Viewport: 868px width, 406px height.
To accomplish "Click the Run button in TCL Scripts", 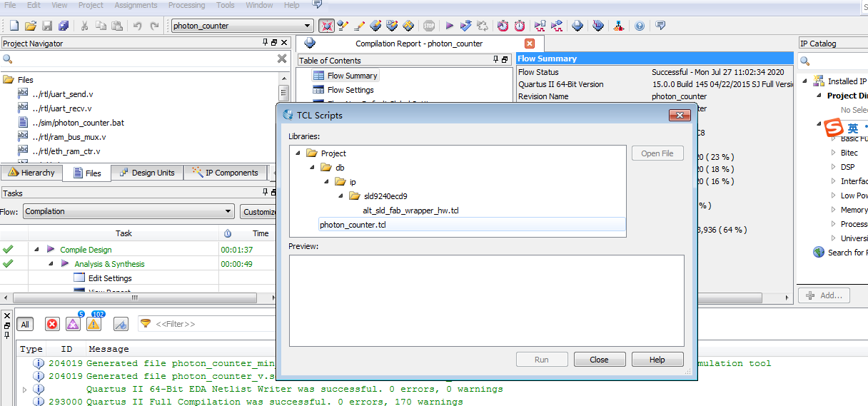I will (x=542, y=360).
